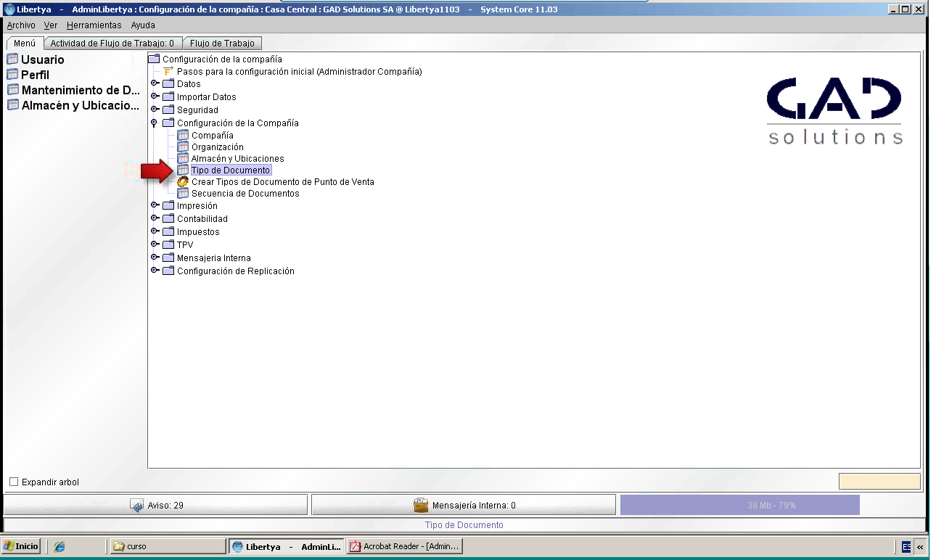Image resolution: width=936 pixels, height=560 pixels.
Task: Open the Herramientas menu
Action: 94,25
